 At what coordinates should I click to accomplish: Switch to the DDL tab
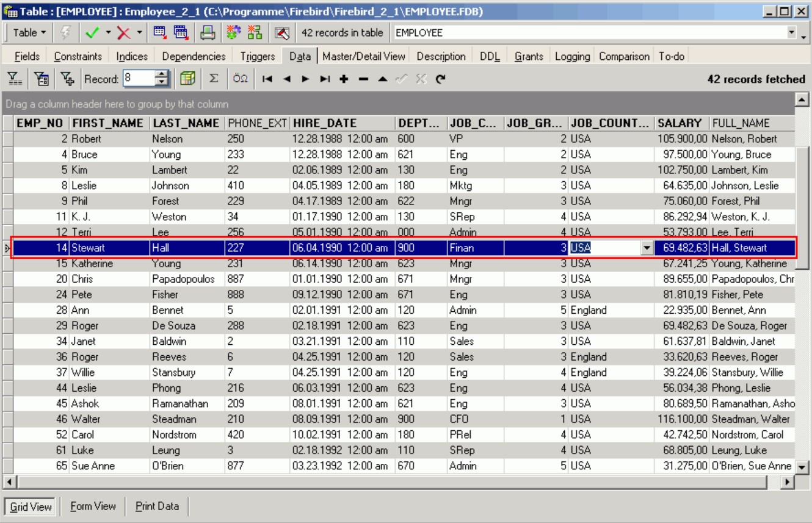point(489,56)
